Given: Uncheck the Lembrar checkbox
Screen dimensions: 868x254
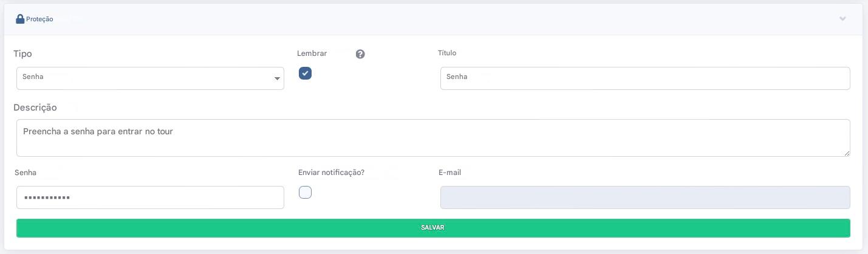Looking at the screenshot, I should pos(306,74).
